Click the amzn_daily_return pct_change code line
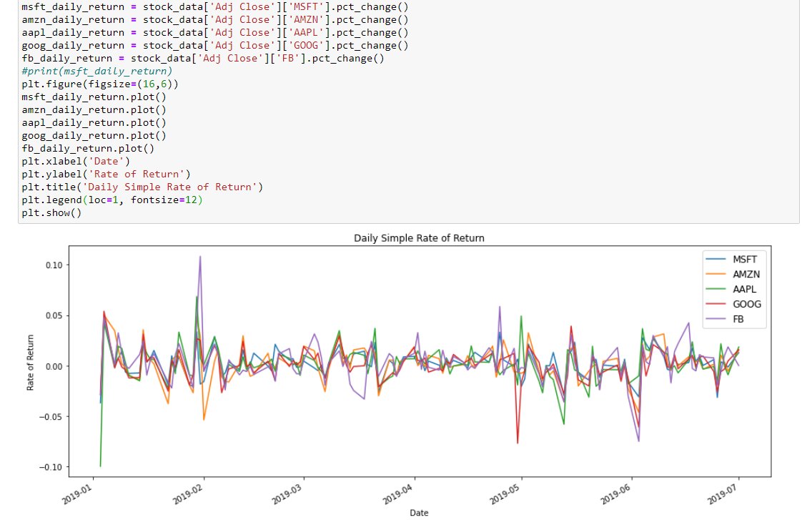Image resolution: width=812 pixels, height=520 pixels. 215,20
